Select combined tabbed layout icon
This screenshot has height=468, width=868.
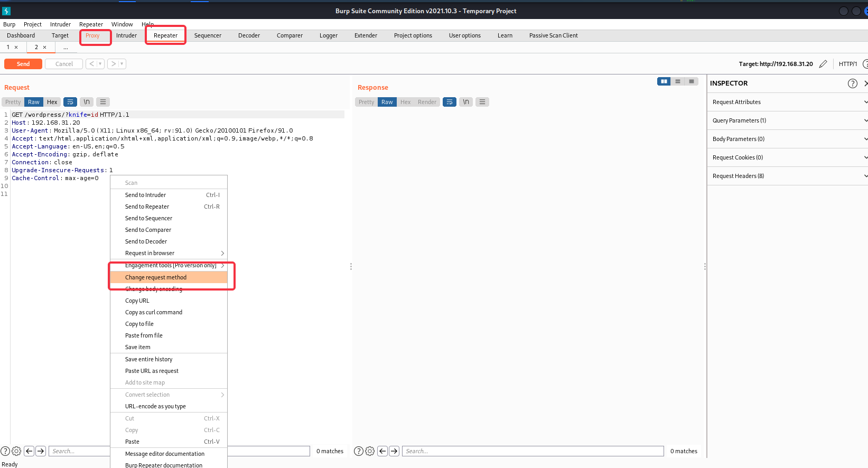692,81
